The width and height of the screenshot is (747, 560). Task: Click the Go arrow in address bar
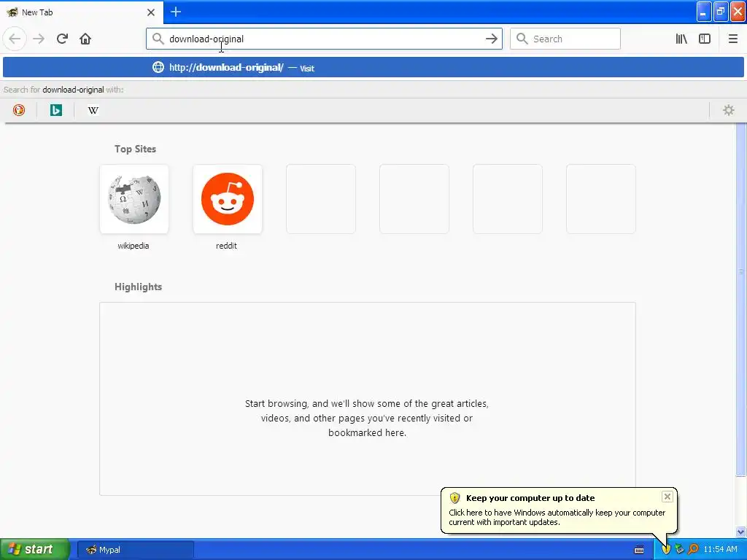tap(491, 39)
